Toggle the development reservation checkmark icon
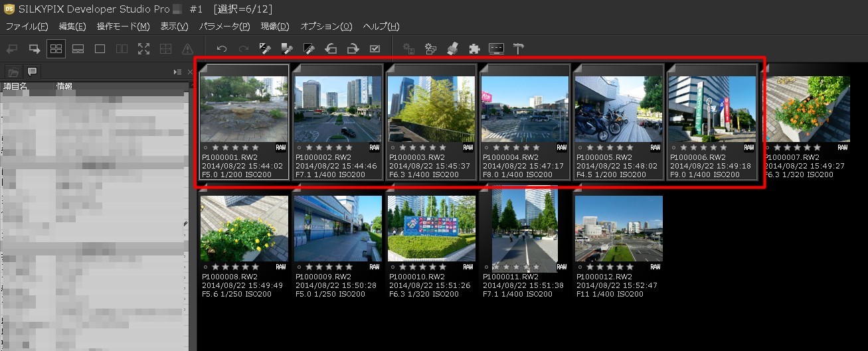868x351 pixels. point(375,49)
